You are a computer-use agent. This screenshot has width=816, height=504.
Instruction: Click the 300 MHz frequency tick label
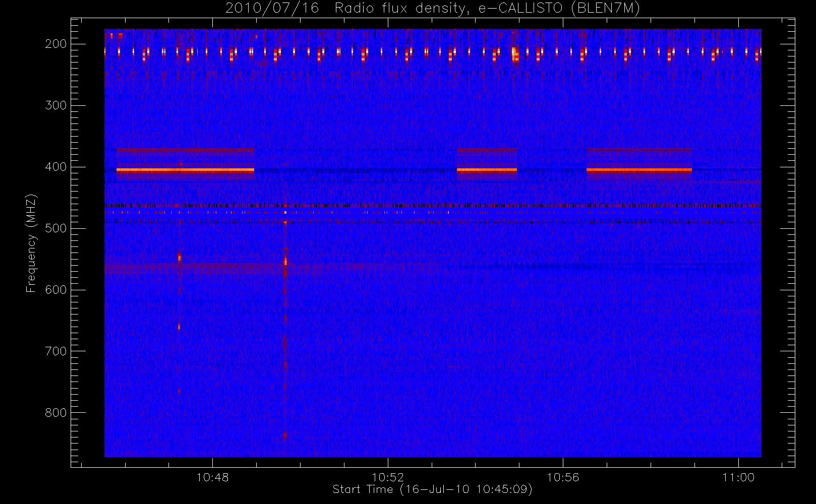(56, 105)
